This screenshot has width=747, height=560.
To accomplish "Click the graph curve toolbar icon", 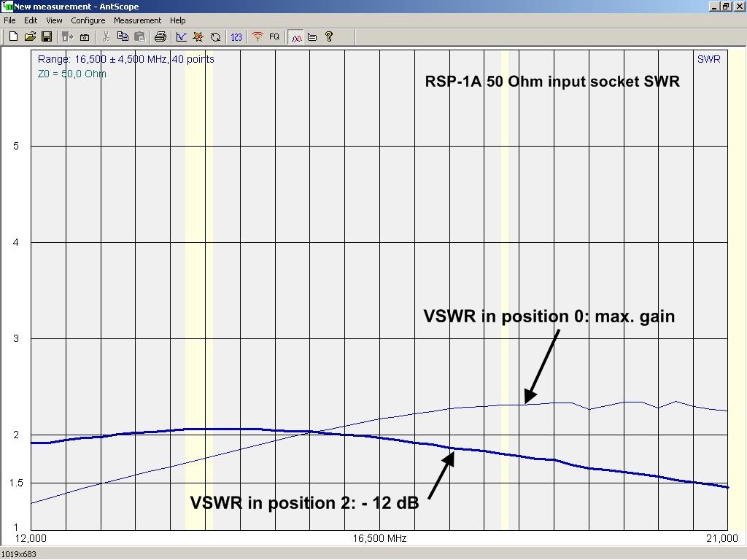I will click(181, 36).
